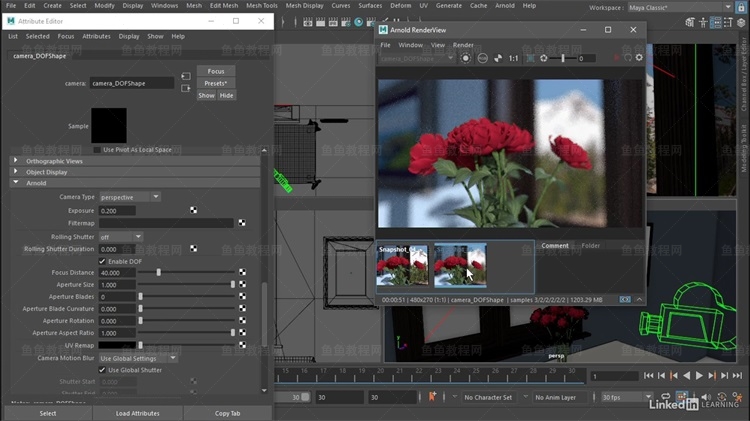Screen dimensions: 750x421
Task: Click the workspace lock icon
Action: pos(741,8)
